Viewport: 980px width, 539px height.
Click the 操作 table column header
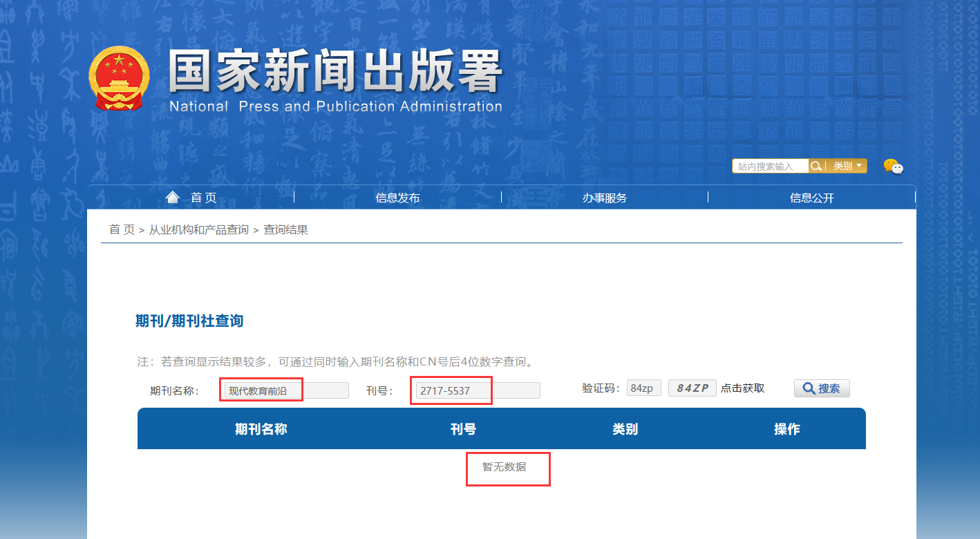[787, 429]
